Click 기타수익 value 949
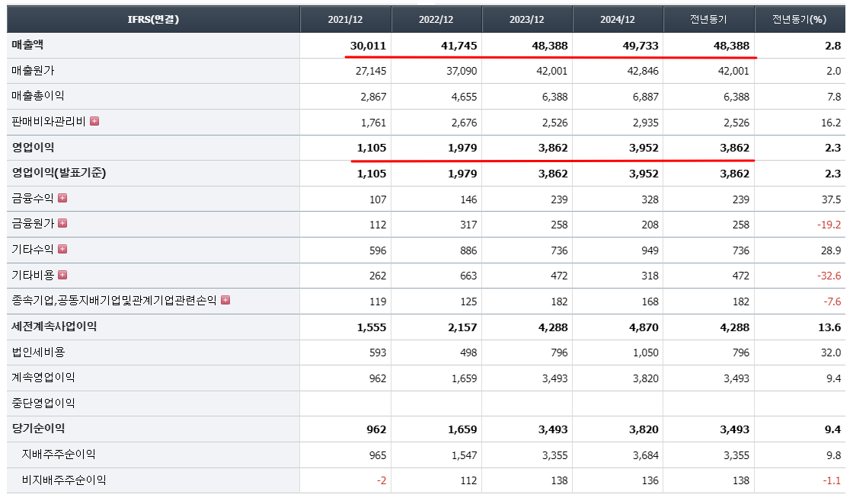 tap(650, 250)
